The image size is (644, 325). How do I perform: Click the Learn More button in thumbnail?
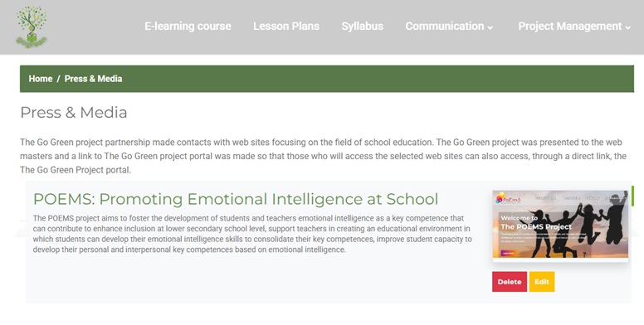[508, 253]
